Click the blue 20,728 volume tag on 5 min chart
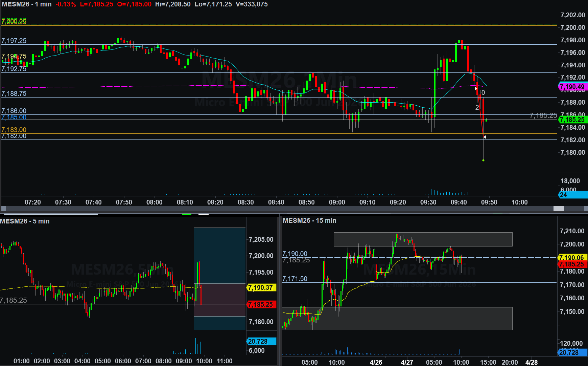This screenshot has width=588, height=366. [261, 341]
